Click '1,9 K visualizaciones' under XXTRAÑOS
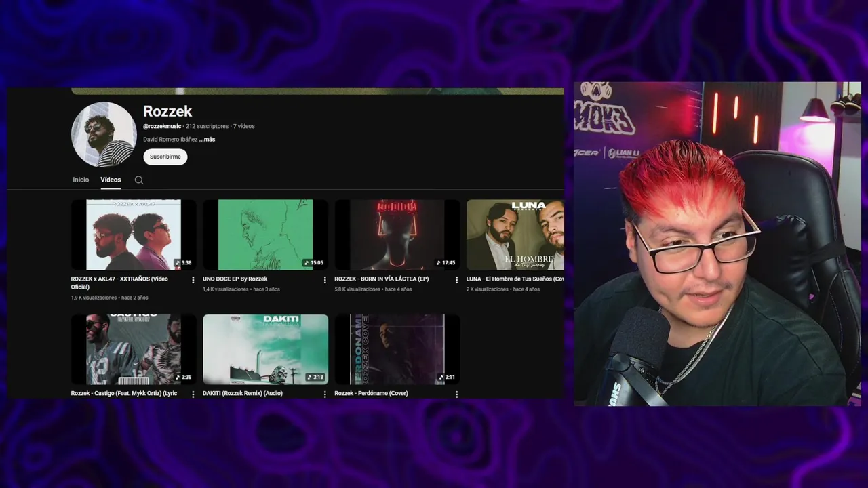The height and width of the screenshot is (488, 868). (94, 298)
